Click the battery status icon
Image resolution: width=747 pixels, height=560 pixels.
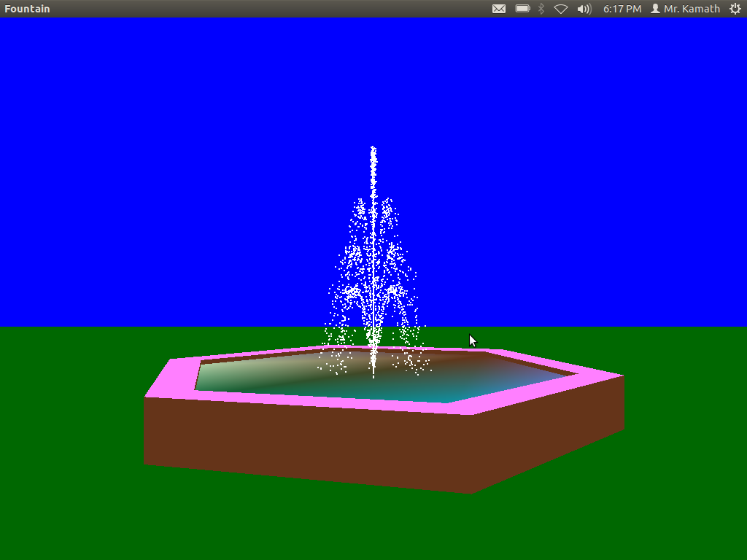[x=522, y=8]
